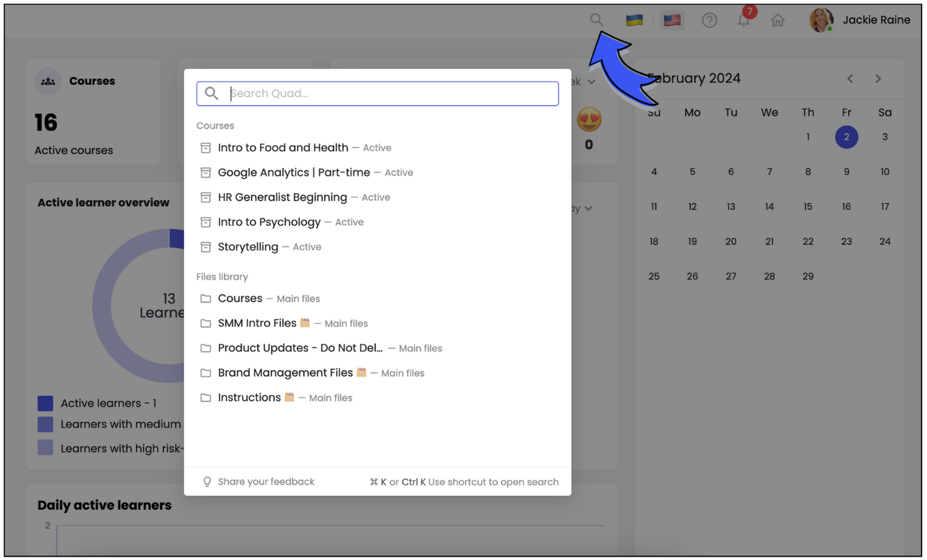Click the shortcut hint text in search footer
The image size is (927, 560).
pyautogui.click(x=464, y=482)
